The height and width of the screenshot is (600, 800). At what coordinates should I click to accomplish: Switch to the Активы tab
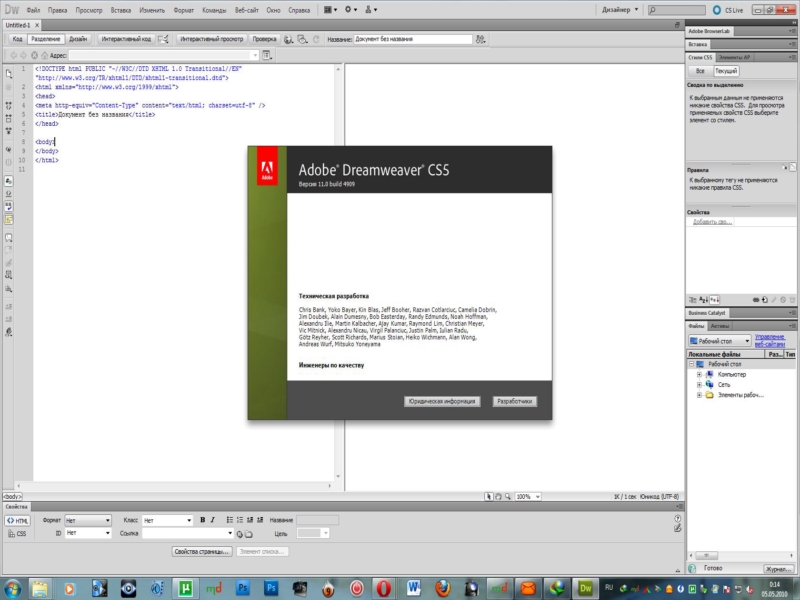pos(720,326)
